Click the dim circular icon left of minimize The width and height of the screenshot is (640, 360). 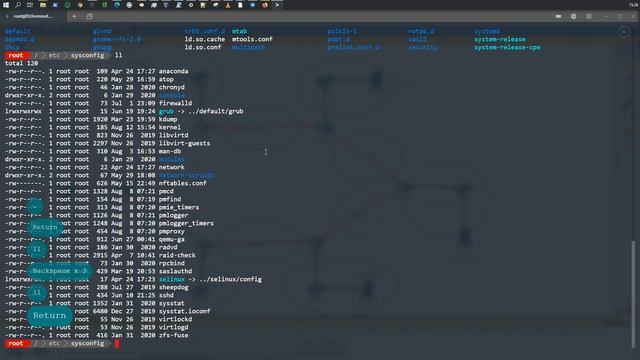point(589,16)
